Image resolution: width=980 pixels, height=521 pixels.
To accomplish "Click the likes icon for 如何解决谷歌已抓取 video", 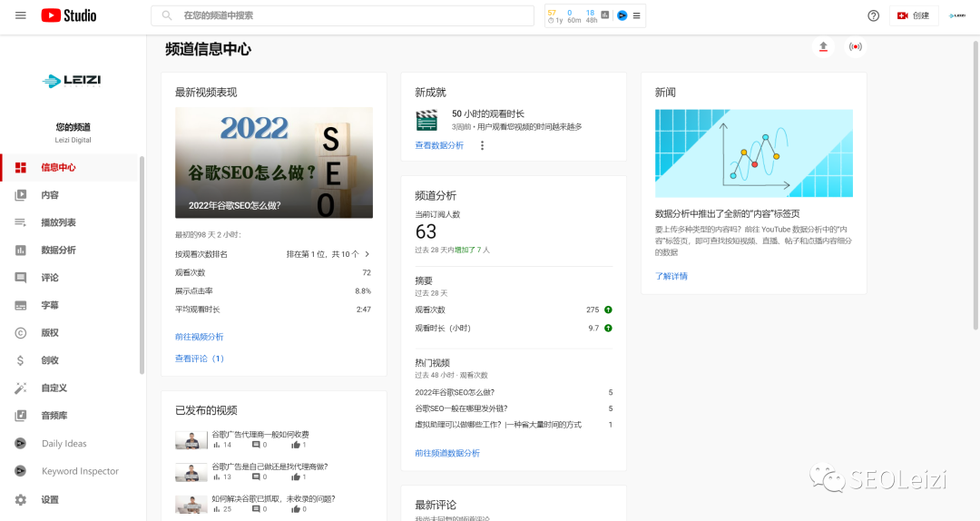I will point(296,509).
